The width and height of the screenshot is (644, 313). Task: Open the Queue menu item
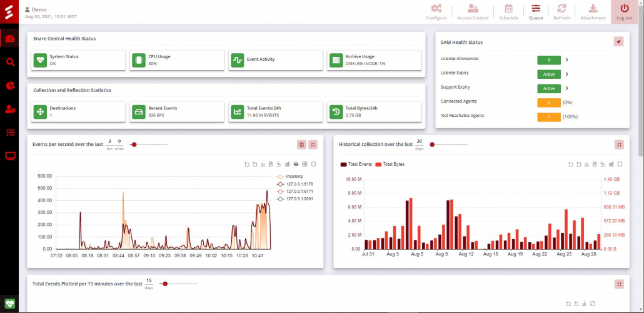click(536, 12)
